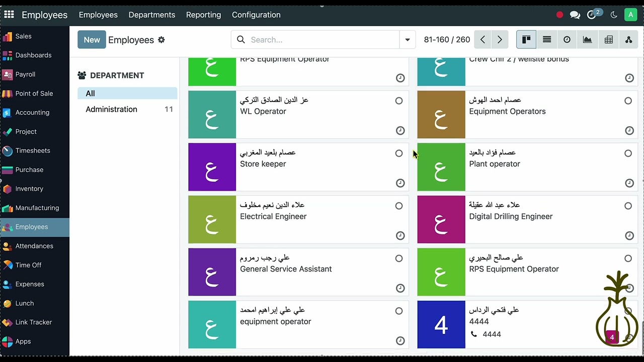The height and width of the screenshot is (362, 644).
Task: Filter by Administration department
Action: 127,109
